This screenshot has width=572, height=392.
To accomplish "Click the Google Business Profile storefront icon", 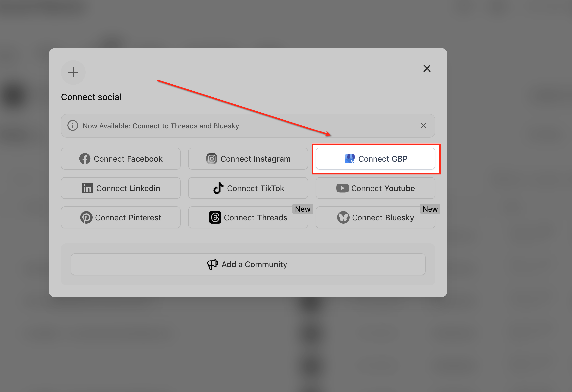I will point(349,159).
